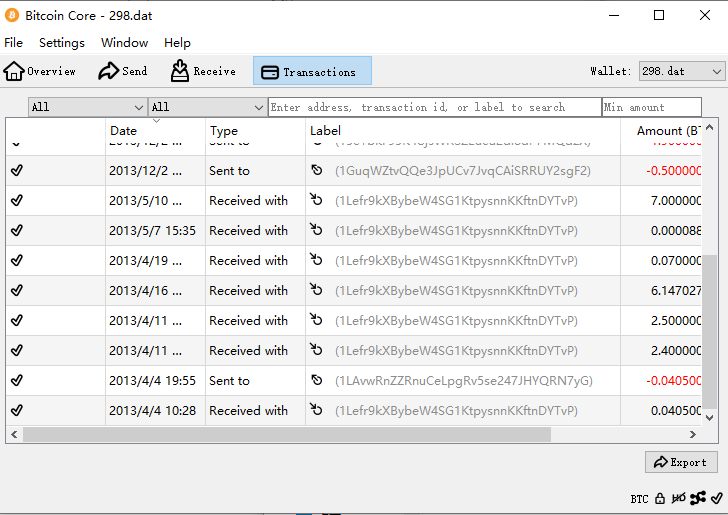Click the sync status checkmark icon
This screenshot has height=515, width=728.
pyautogui.click(x=716, y=498)
